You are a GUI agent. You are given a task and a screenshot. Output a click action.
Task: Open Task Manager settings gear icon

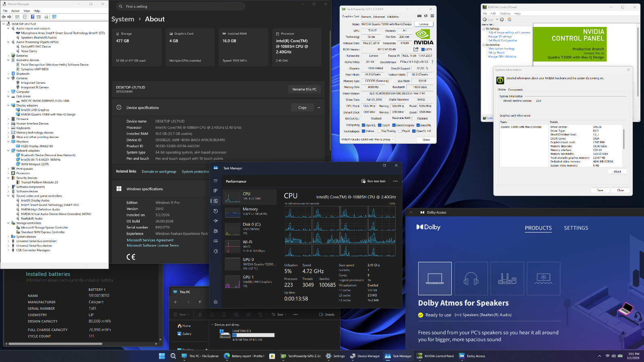pyautogui.click(x=216, y=302)
